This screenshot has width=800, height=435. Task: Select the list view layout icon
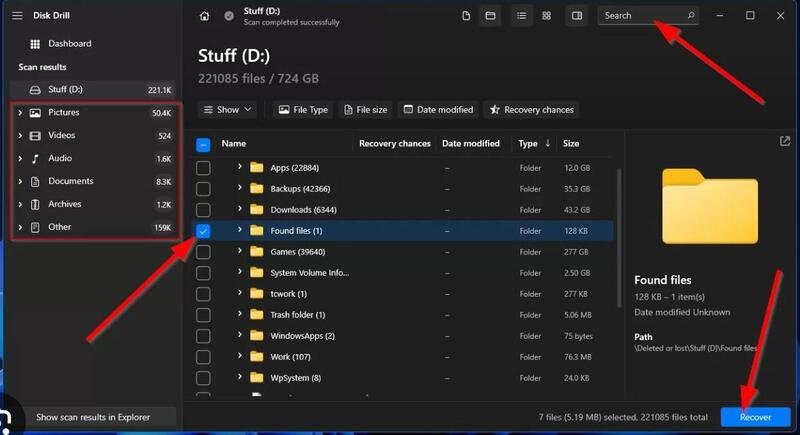(522, 16)
